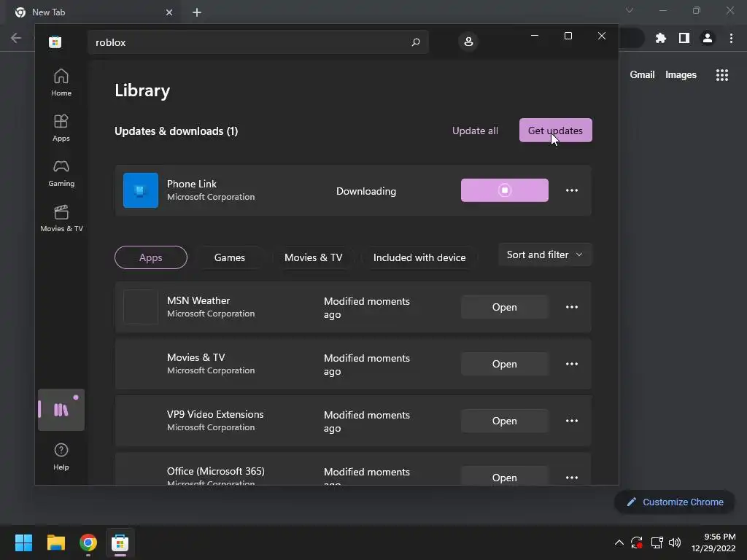
Task: Click the Images link in Chrome
Action: (681, 75)
